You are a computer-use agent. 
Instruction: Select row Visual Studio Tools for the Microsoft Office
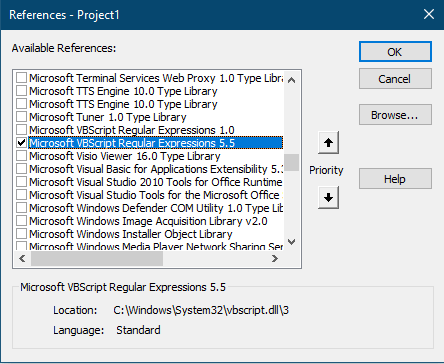[x=156, y=195]
